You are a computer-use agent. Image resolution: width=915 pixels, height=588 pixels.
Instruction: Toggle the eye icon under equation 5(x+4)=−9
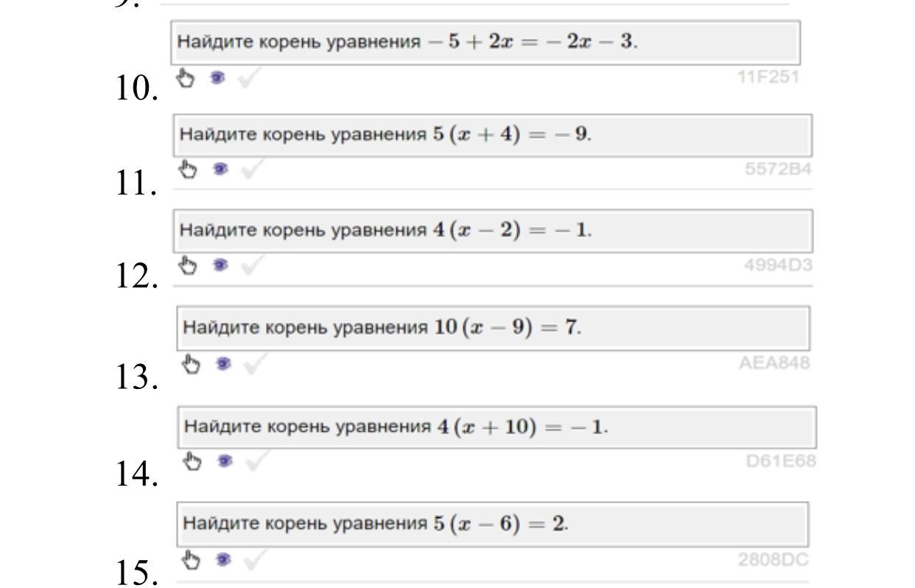(219, 169)
